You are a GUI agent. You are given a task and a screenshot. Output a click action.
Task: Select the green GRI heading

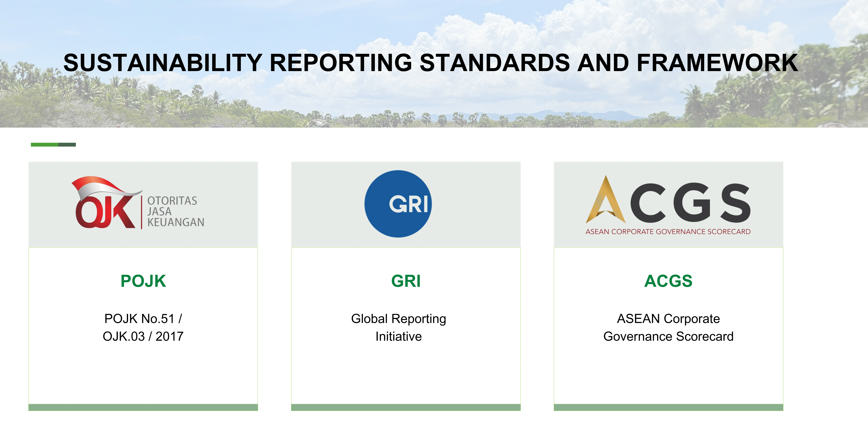[x=406, y=281]
